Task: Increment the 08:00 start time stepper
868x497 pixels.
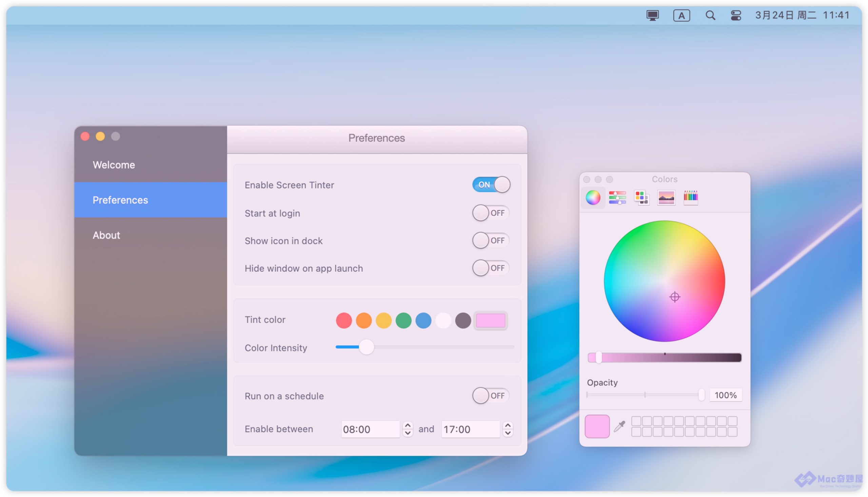Action: pyautogui.click(x=408, y=425)
